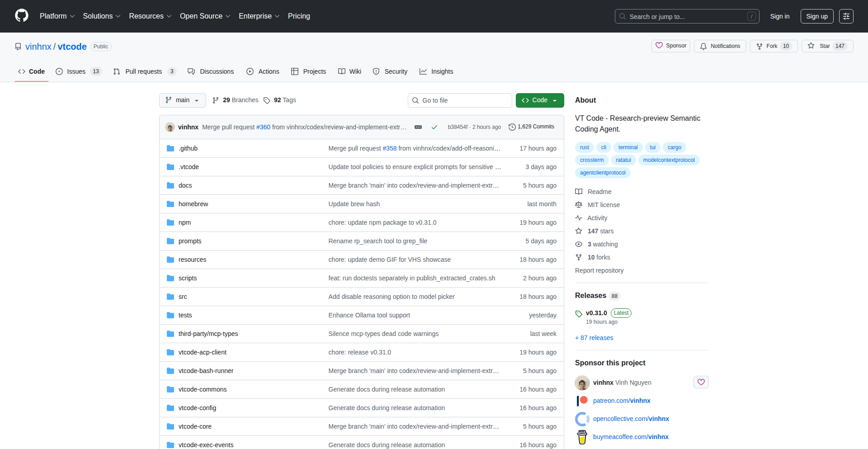Open the v0.31.0 latest release
This screenshot has height=449, width=868.
click(x=596, y=313)
